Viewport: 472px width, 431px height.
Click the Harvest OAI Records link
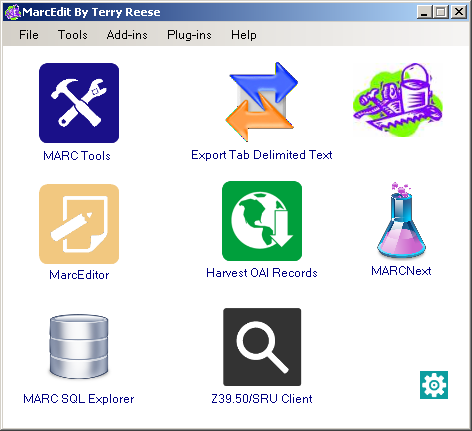tap(262, 273)
